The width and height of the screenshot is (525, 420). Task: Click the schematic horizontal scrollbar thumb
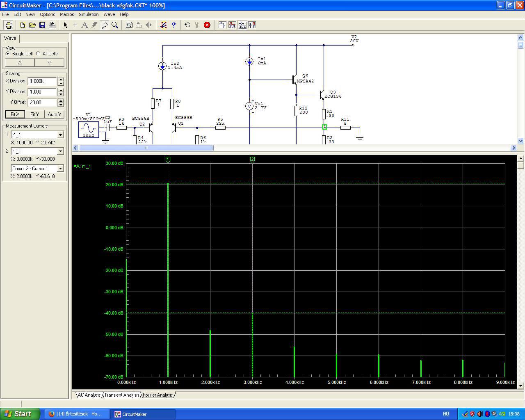[146, 148]
